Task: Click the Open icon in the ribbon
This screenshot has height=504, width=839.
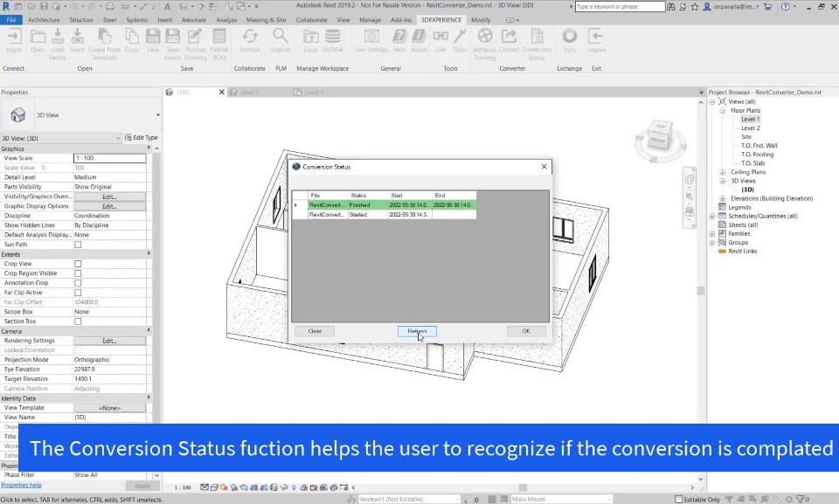Action: click(x=38, y=41)
